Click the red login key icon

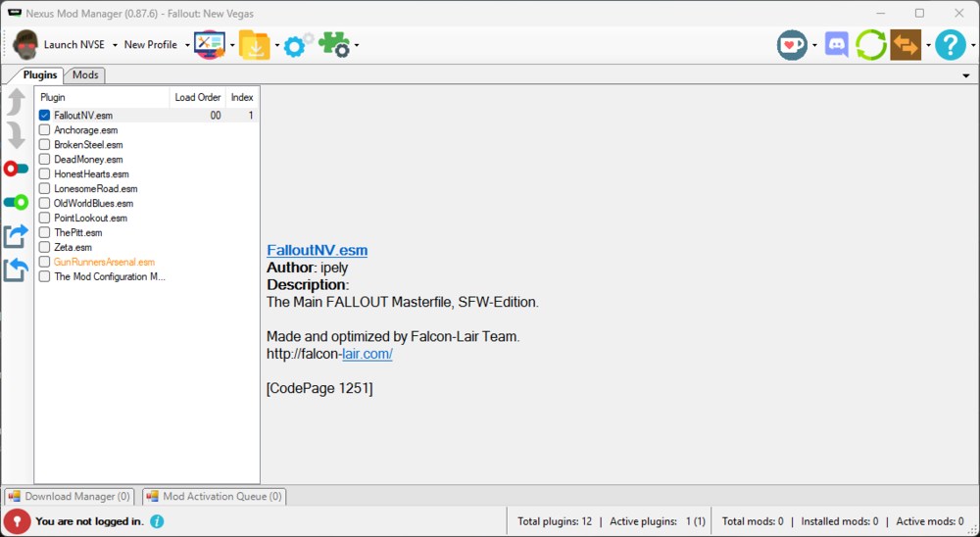click(17, 520)
